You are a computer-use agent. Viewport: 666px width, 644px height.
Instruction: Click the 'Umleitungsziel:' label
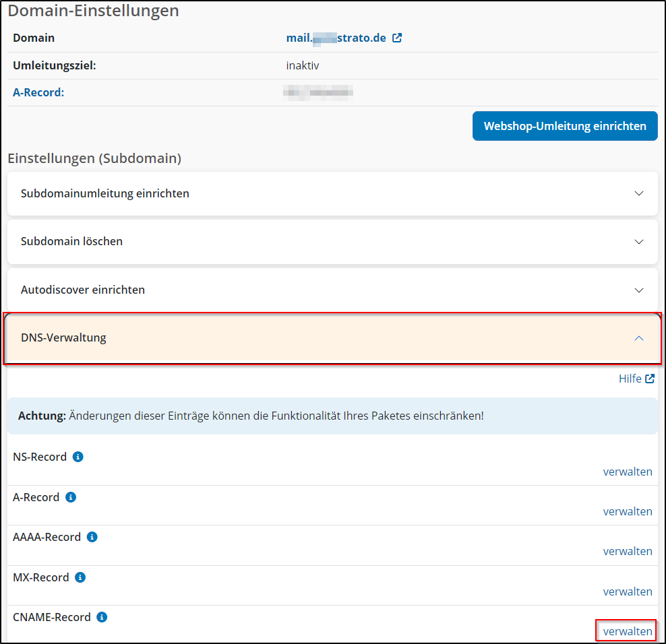point(55,65)
